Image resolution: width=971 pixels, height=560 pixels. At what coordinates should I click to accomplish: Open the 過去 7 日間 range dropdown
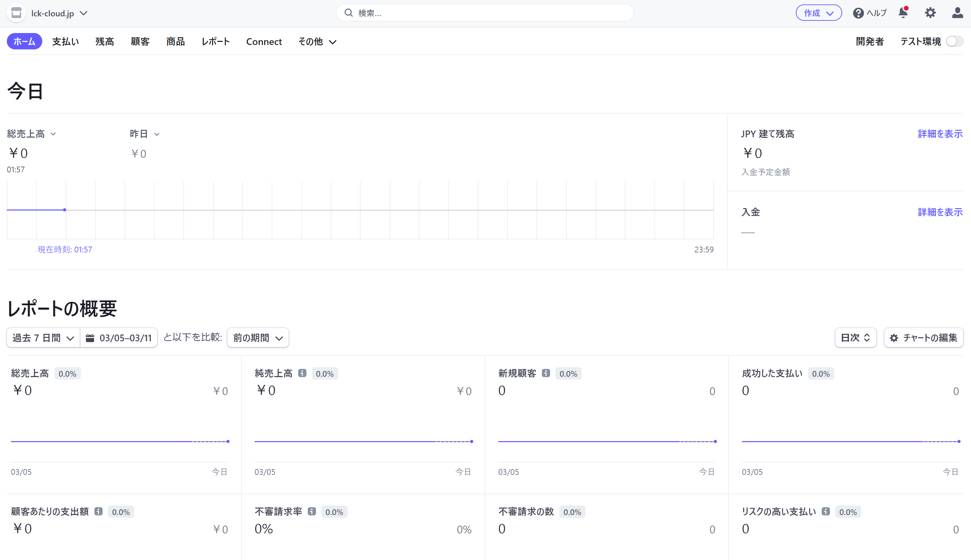tap(43, 338)
